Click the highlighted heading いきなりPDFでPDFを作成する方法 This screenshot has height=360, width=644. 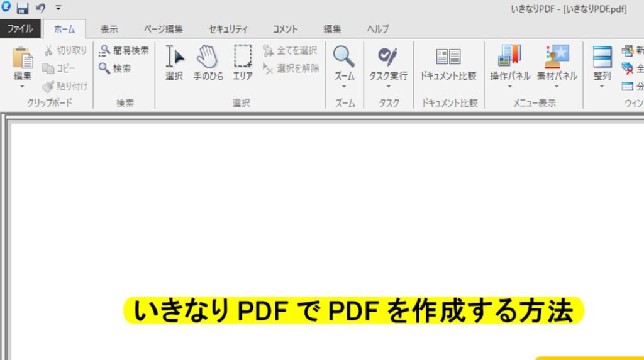(353, 310)
